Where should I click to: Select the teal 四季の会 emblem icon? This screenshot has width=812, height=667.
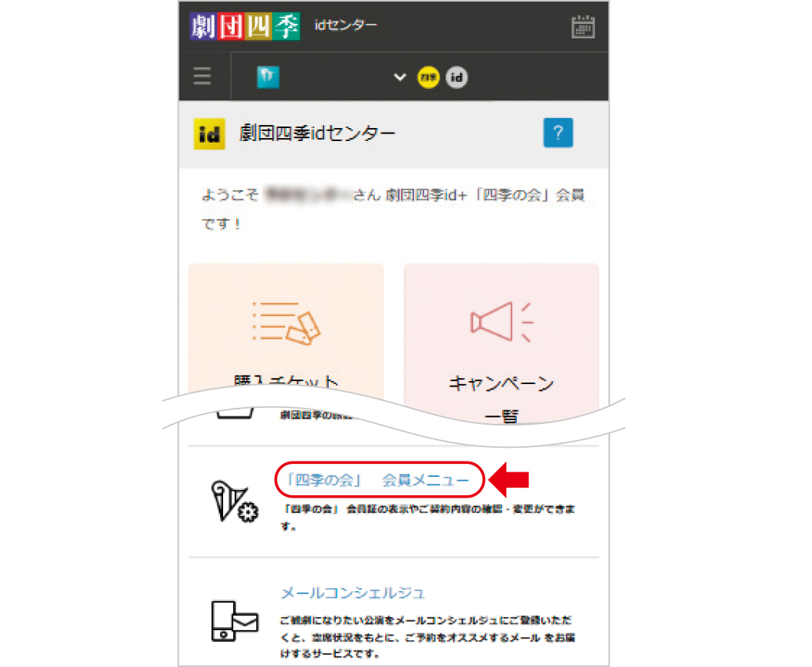[268, 77]
